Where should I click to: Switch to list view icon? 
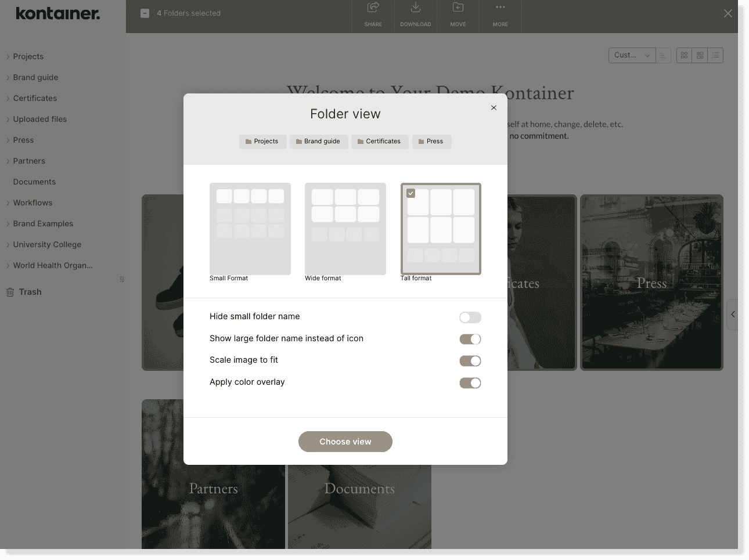coord(715,55)
